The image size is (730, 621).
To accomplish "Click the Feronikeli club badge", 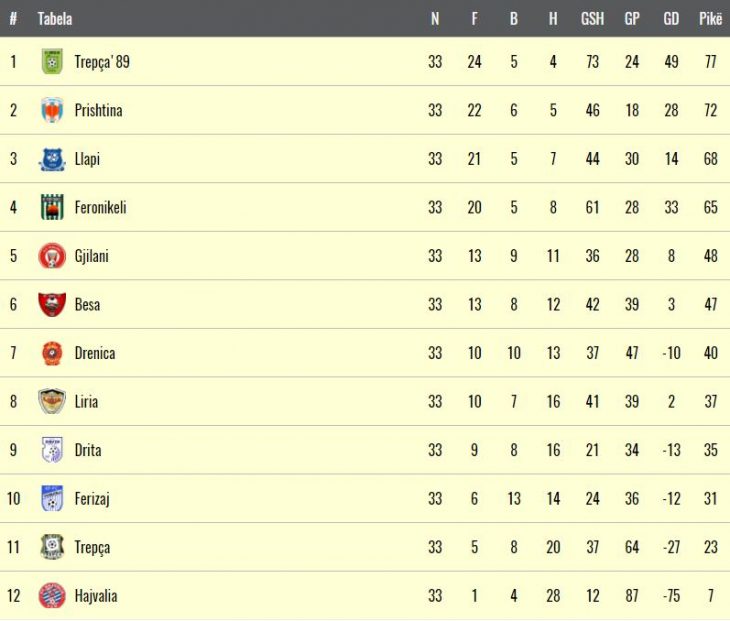I will (52, 208).
